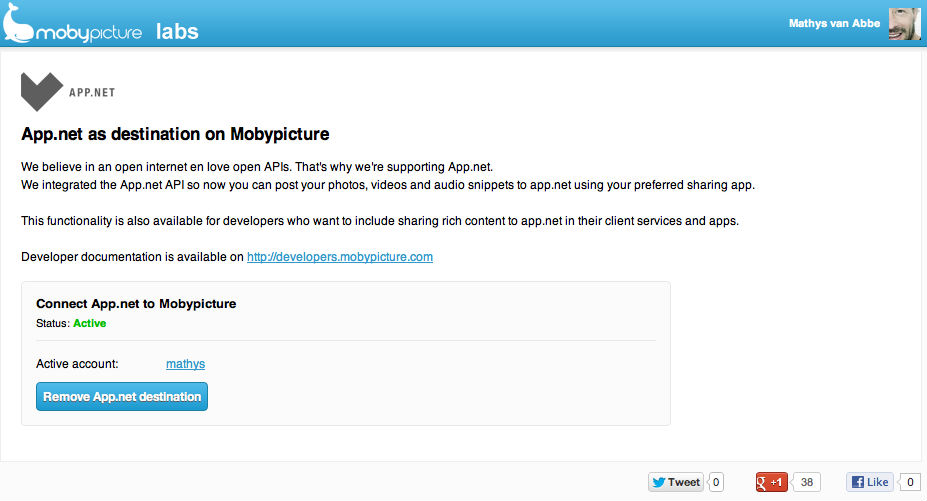Select the labs header label

click(177, 31)
